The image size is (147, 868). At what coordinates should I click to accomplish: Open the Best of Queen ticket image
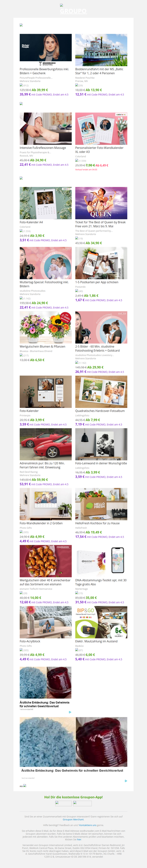(101, 203)
